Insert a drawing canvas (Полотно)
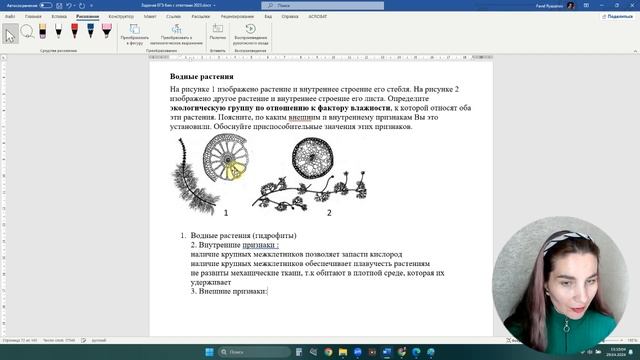Screen dimensions: 640x360 tap(218, 32)
